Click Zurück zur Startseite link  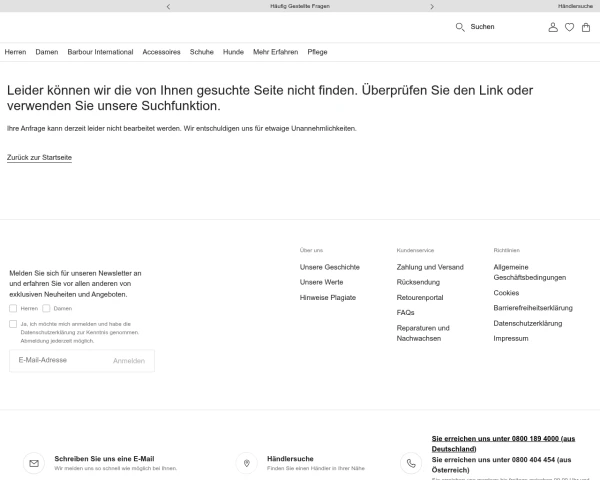[x=39, y=158]
